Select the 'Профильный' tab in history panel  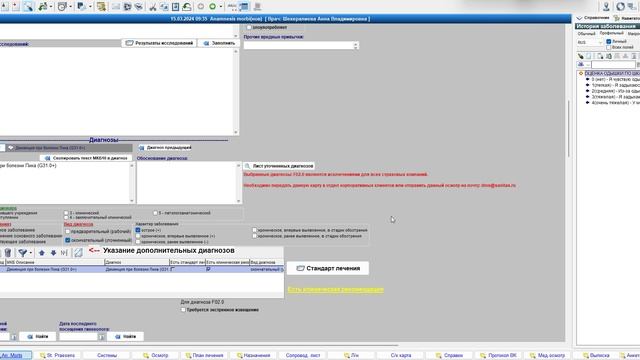(611, 33)
